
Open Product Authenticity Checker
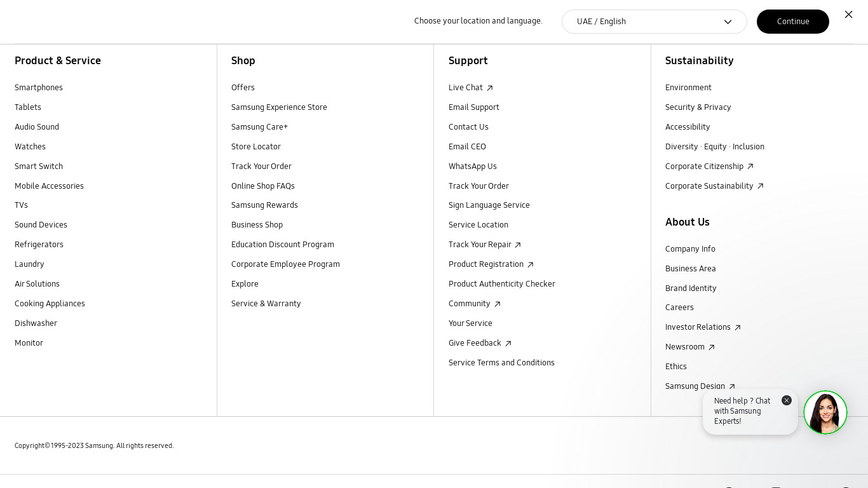click(502, 284)
